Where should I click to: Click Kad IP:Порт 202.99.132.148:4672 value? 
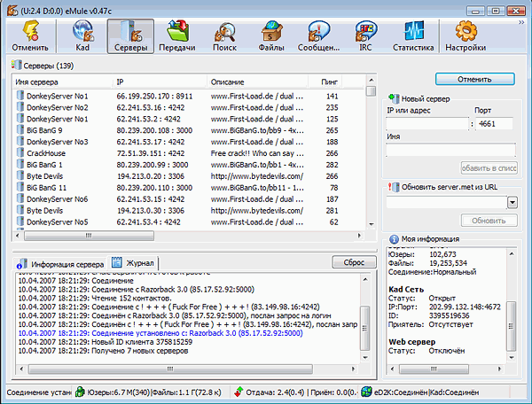tap(465, 307)
